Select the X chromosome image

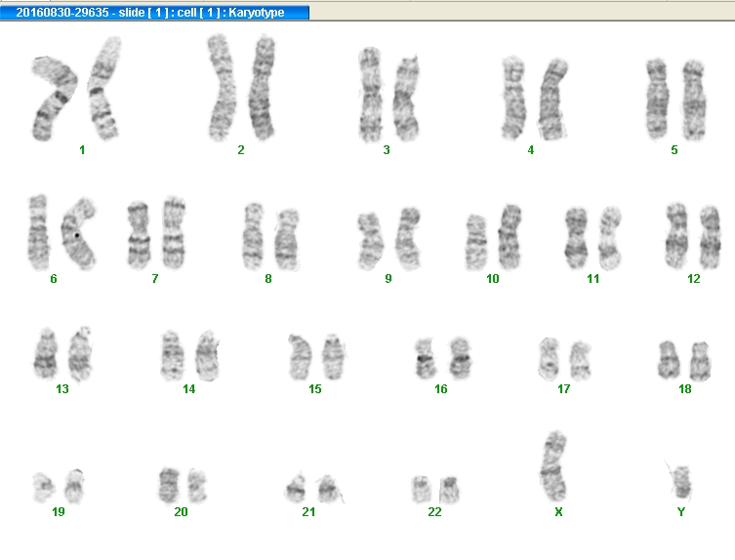click(553, 466)
